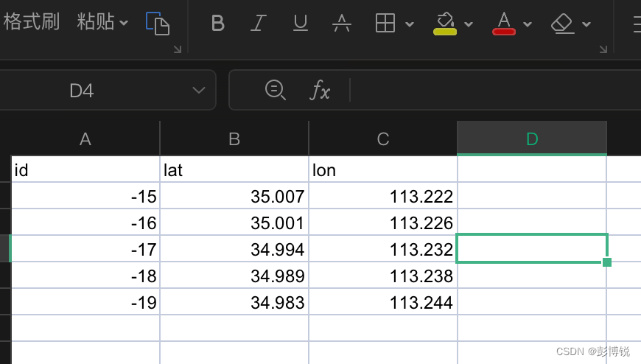The width and height of the screenshot is (641, 364).
Task: Click the cell containing 'lat'
Action: click(234, 169)
